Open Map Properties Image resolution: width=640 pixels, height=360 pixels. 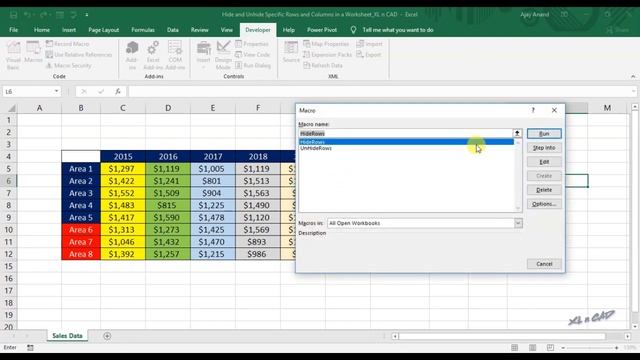pos(326,44)
